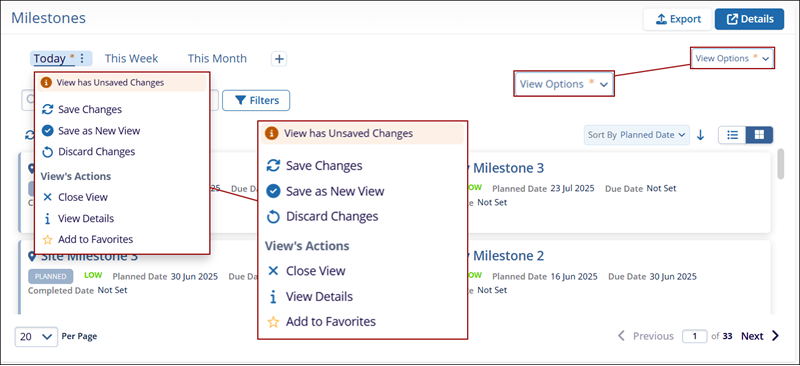
Task: Open the Milestone 2 card title
Action: coord(509,256)
